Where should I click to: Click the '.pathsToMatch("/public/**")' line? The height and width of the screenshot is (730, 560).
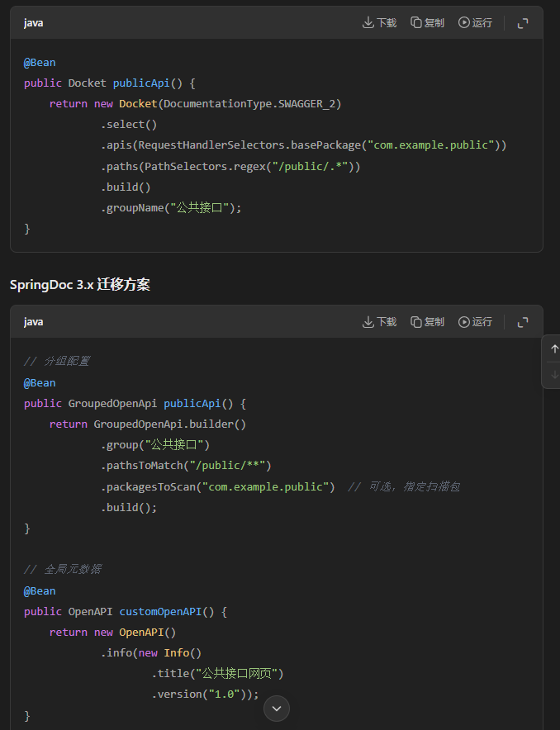point(186,466)
